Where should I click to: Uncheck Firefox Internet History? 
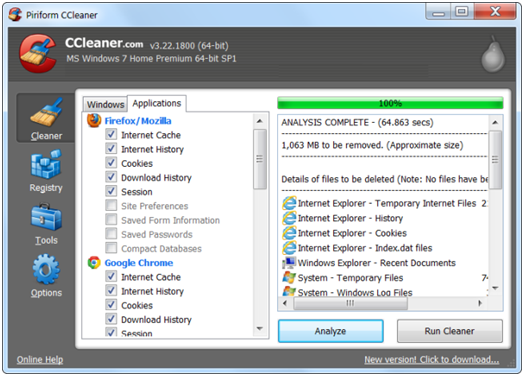[111, 149]
